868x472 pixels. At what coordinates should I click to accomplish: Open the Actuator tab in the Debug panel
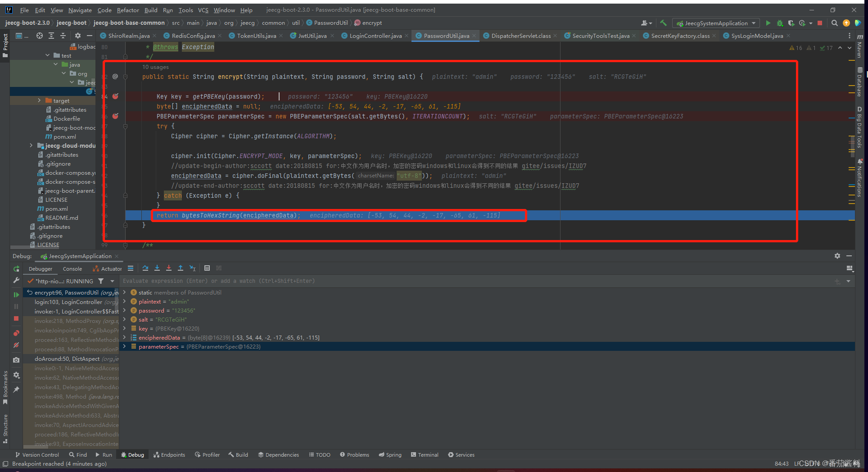pyautogui.click(x=108, y=269)
